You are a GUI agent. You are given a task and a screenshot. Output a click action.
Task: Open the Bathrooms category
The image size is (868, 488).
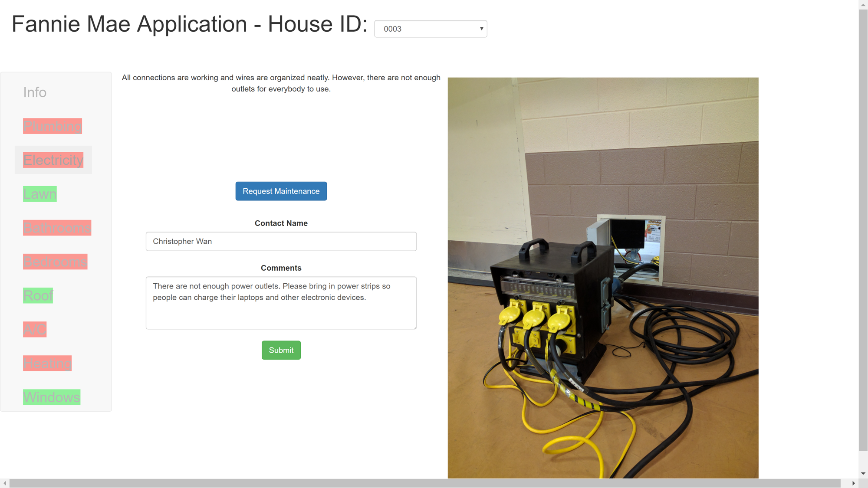57,228
